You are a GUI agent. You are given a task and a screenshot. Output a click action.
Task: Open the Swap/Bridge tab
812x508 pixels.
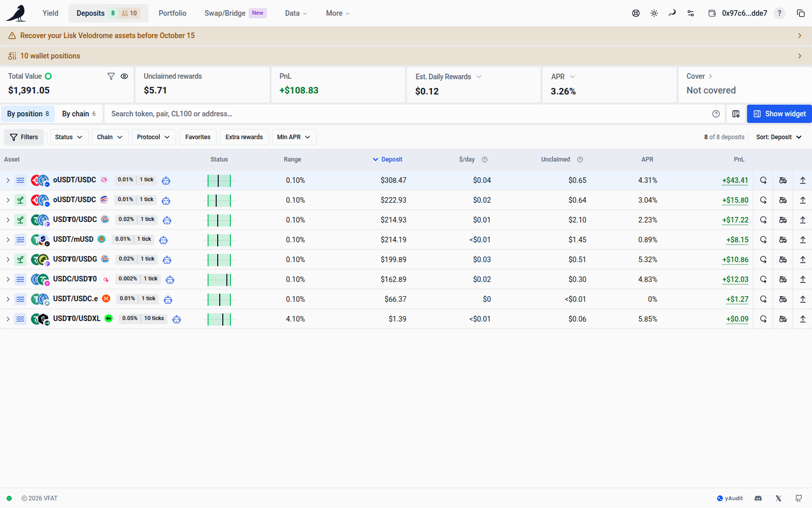pos(235,13)
